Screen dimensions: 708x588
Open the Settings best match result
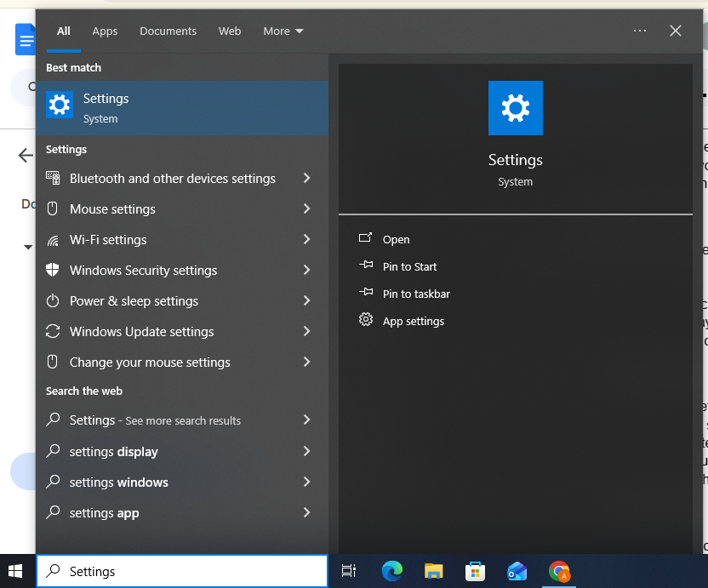click(181, 108)
